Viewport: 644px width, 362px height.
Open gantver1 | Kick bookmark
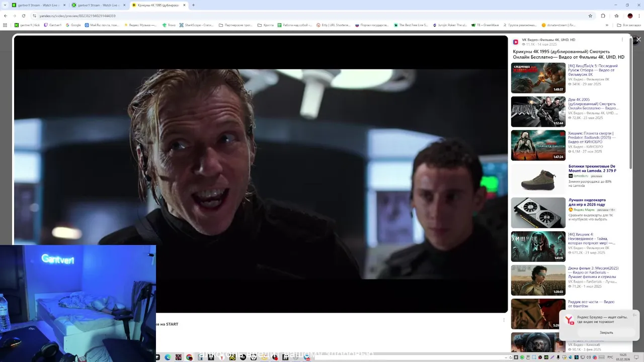click(27, 25)
